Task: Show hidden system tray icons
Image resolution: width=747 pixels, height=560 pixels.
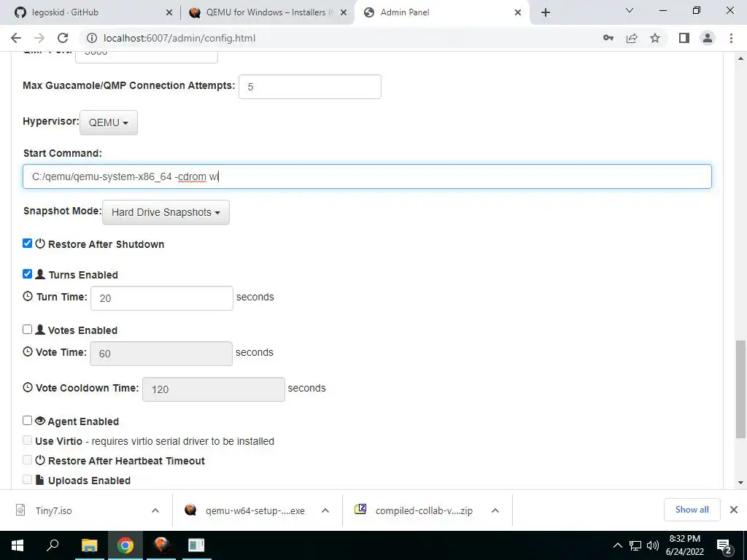Action: point(617,545)
